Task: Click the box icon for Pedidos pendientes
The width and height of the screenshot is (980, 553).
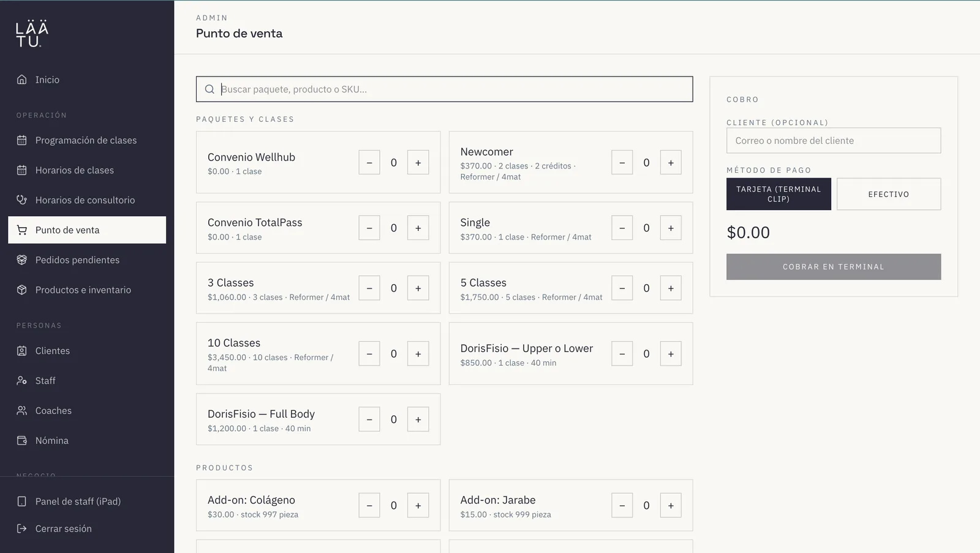Action: [x=22, y=260]
